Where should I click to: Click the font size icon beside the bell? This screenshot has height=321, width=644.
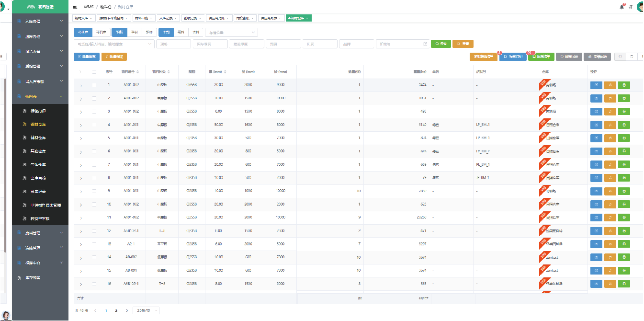630,7
